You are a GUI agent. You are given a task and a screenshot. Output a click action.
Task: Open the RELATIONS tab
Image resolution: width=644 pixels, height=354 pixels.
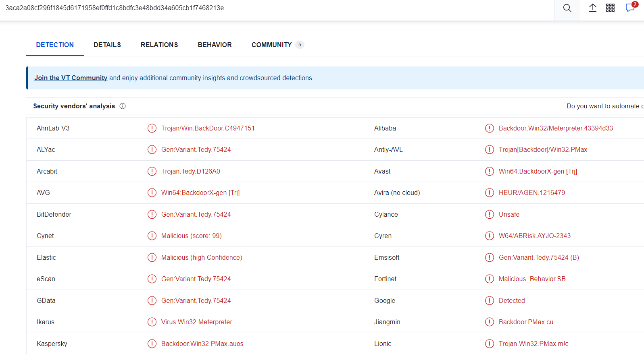pyautogui.click(x=159, y=45)
